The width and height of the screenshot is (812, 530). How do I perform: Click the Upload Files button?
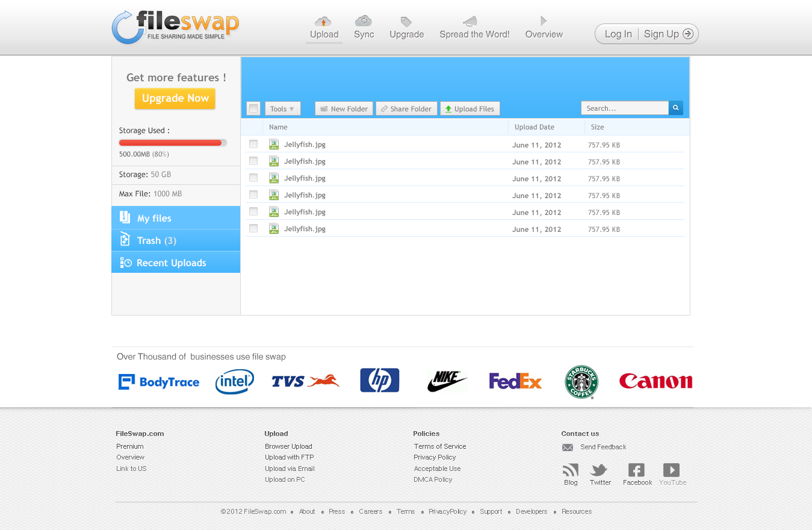pos(470,109)
